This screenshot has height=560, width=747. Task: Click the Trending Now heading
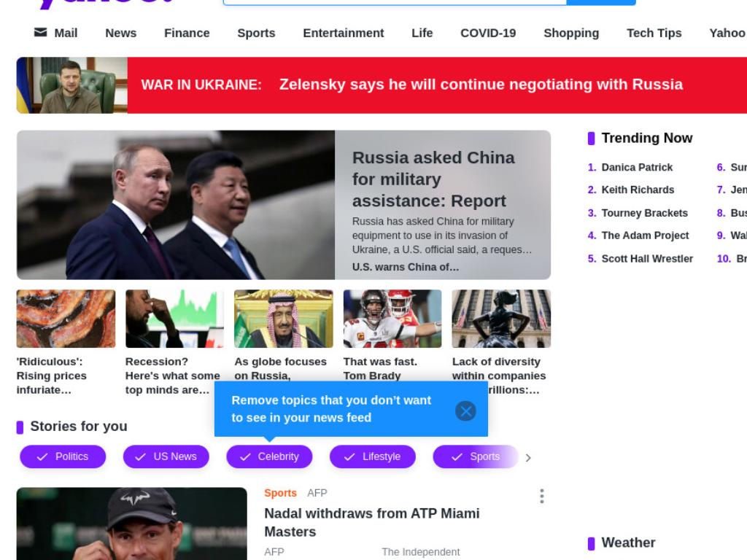(647, 138)
